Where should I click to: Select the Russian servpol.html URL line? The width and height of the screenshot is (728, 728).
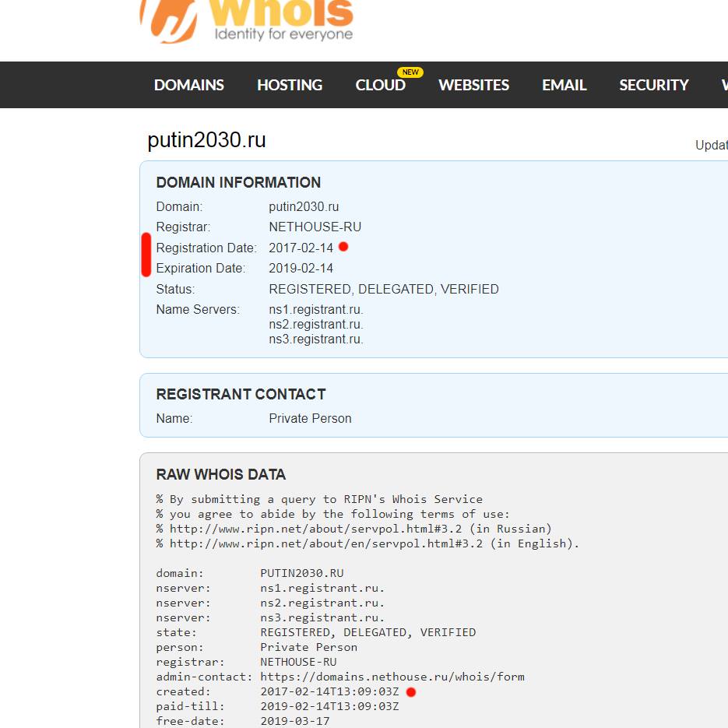[x=353, y=529]
